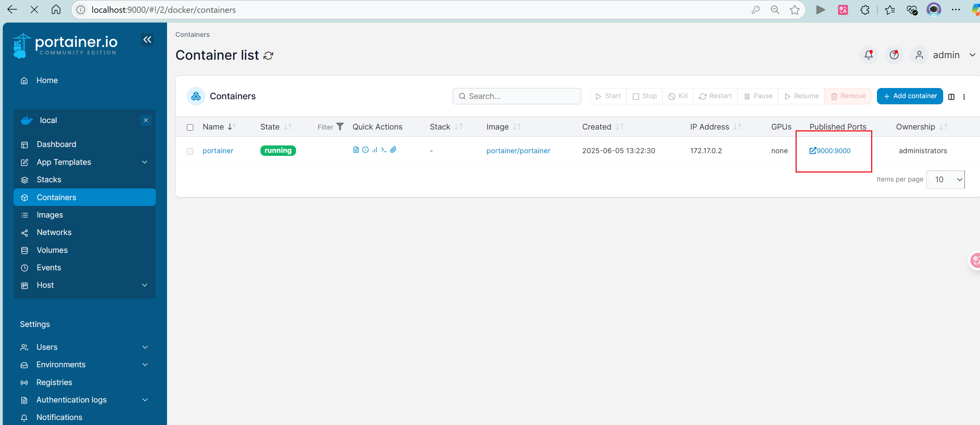The width and height of the screenshot is (980, 425).
Task: Open the Volumes sidebar item
Action: (x=84, y=250)
